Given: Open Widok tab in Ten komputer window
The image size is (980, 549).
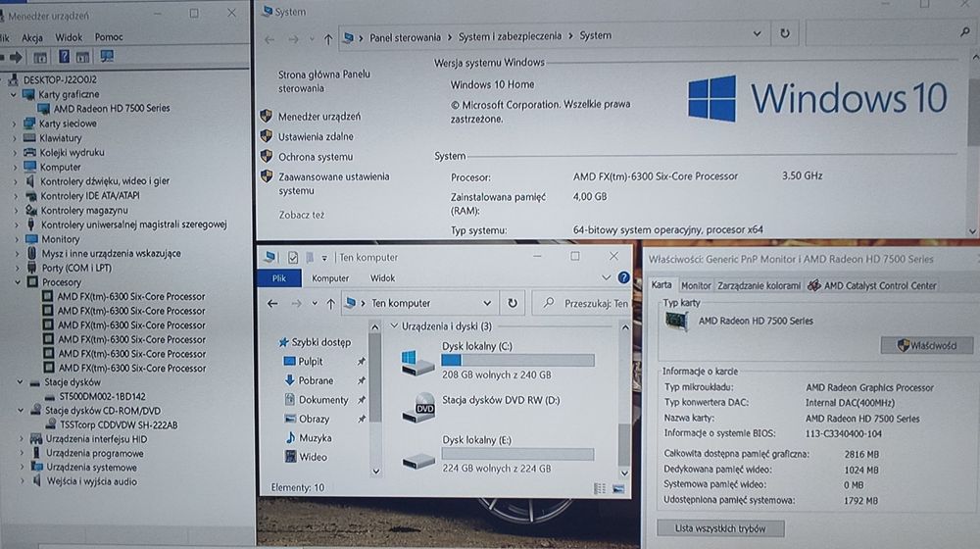Looking at the screenshot, I should 382,278.
